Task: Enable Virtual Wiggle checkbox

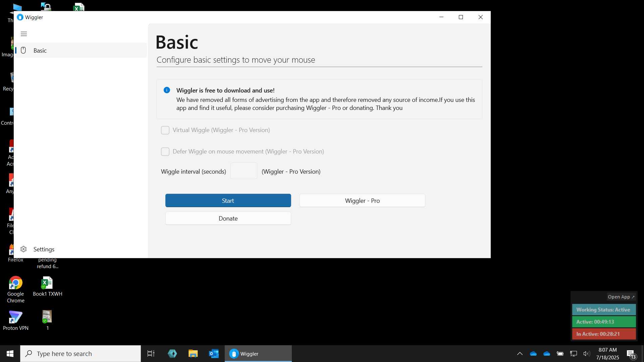Action: pyautogui.click(x=165, y=130)
